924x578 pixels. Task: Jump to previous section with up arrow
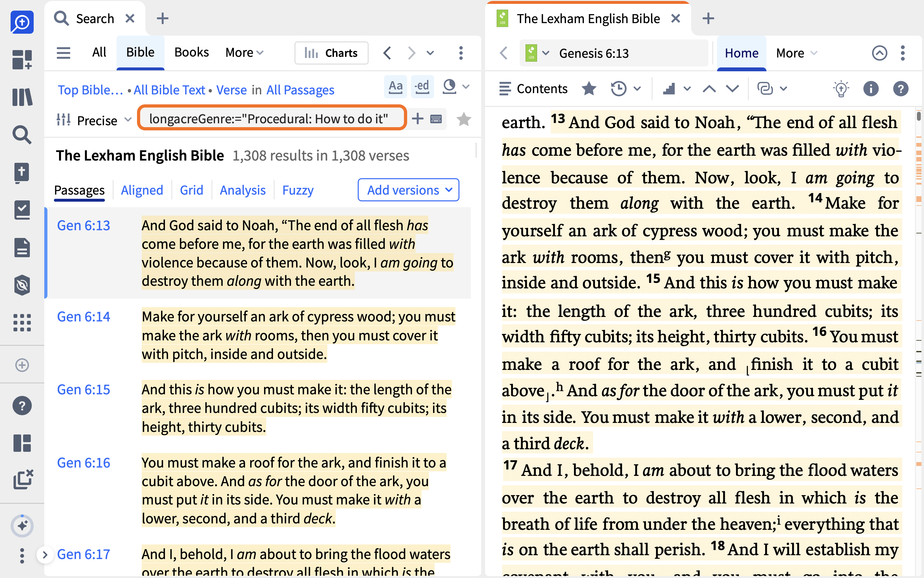click(x=709, y=89)
